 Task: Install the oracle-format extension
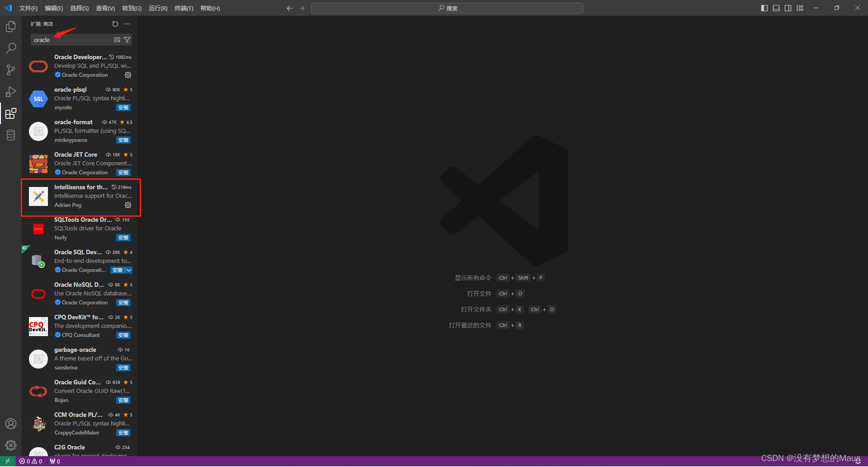tap(123, 140)
